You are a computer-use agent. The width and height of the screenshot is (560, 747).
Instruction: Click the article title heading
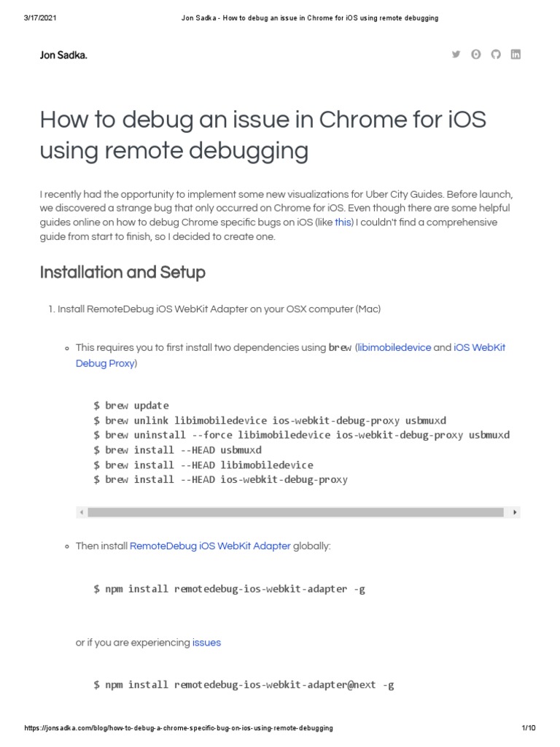point(262,135)
